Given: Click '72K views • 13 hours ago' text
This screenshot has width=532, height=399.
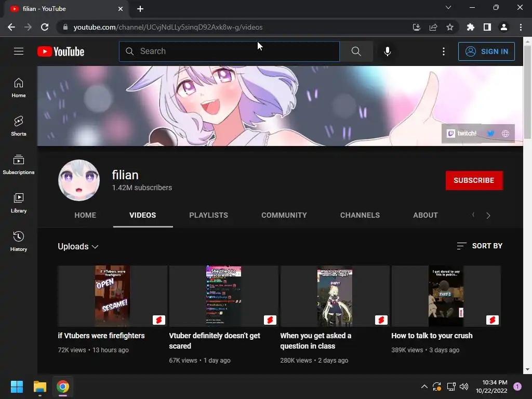Looking at the screenshot, I should pos(94,350).
